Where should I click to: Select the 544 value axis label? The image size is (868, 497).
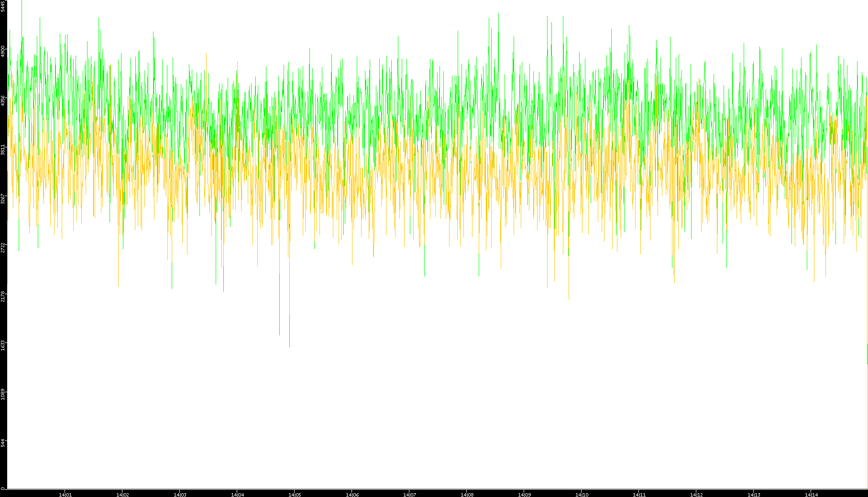tap(3, 443)
